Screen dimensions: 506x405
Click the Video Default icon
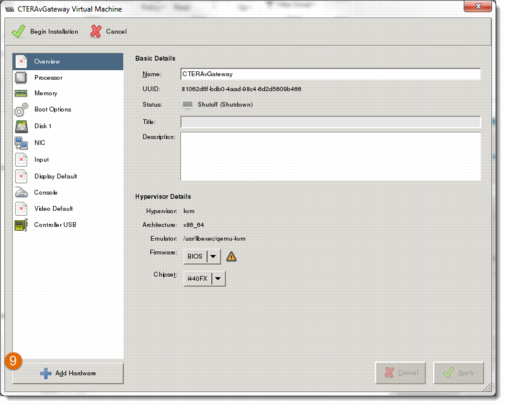(x=21, y=209)
